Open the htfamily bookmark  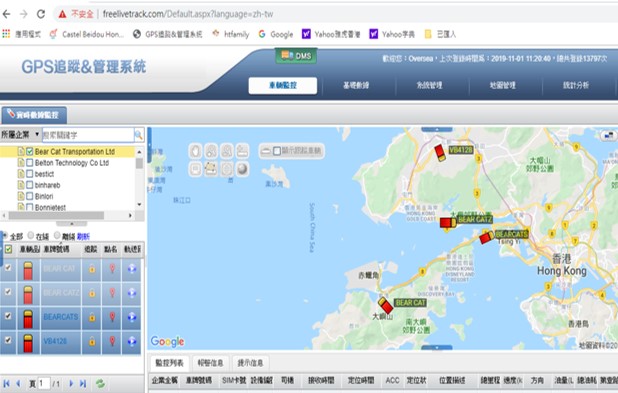coord(231,34)
